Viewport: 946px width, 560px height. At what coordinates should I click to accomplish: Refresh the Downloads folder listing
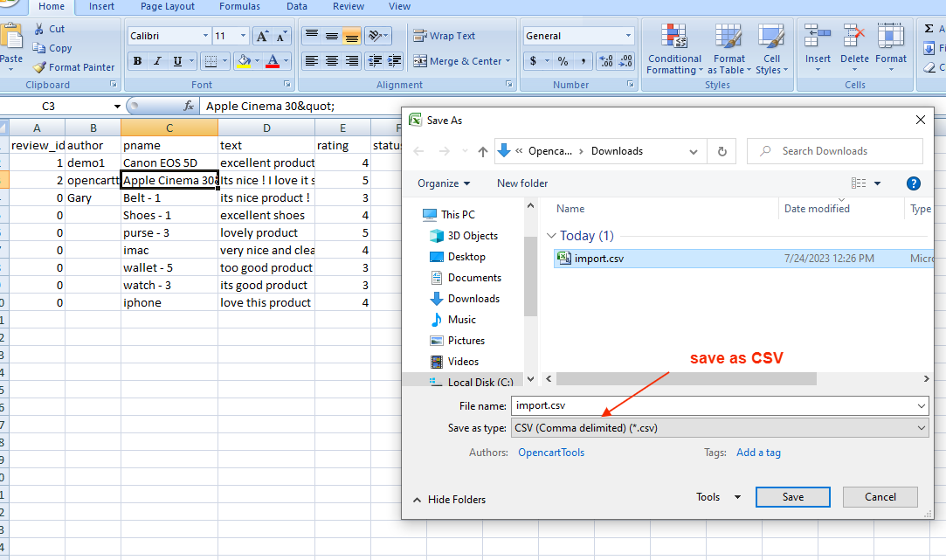pos(722,151)
